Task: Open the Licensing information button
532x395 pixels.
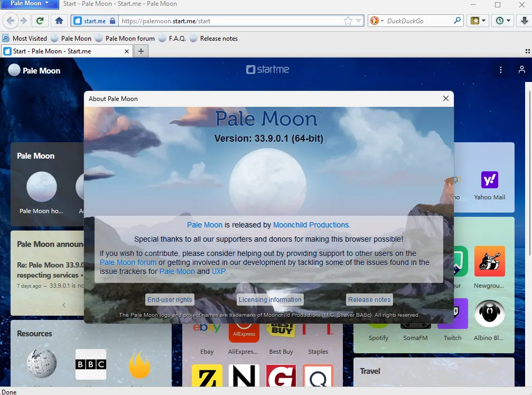Action: click(x=270, y=300)
